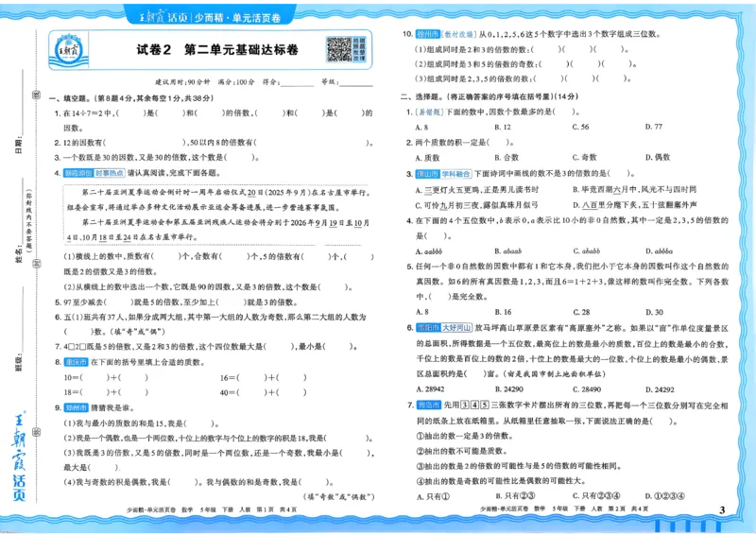Click the 学科融合 tag
The width and height of the screenshot is (756, 535).
456,174
